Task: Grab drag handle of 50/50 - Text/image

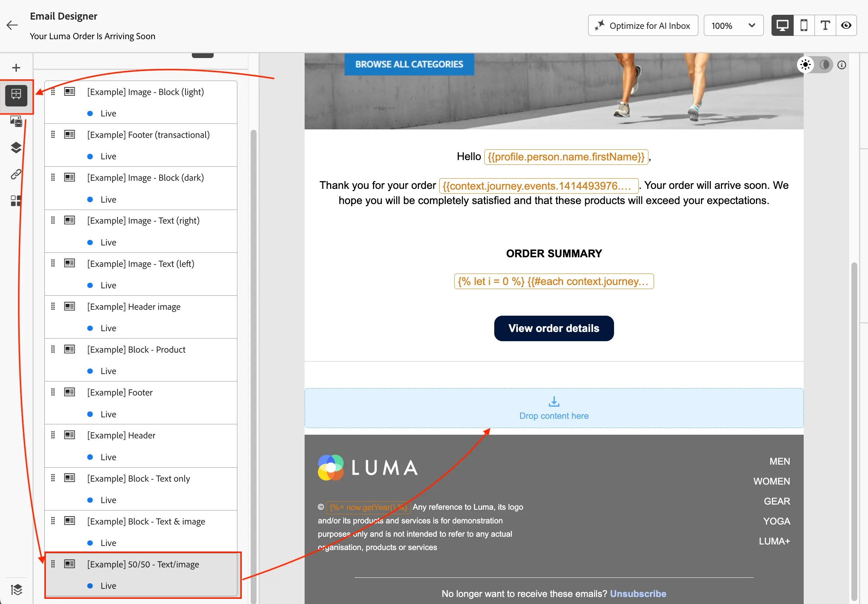Action: [x=53, y=564]
